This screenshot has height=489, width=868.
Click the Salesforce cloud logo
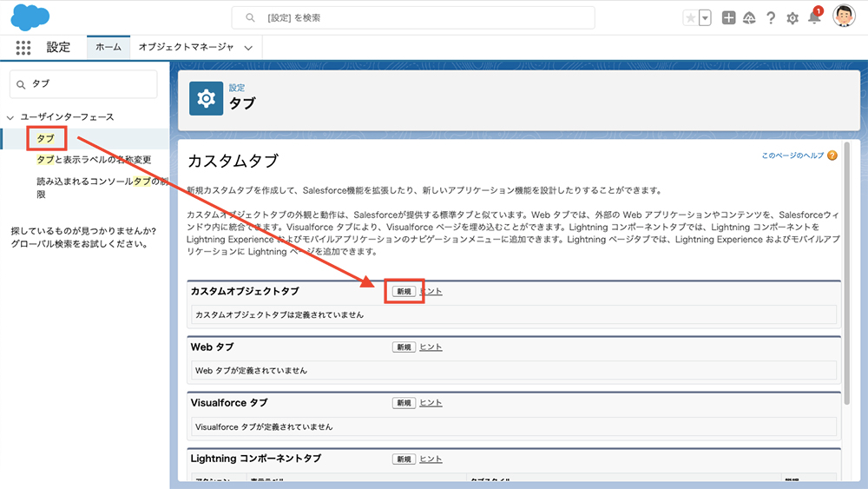30,17
